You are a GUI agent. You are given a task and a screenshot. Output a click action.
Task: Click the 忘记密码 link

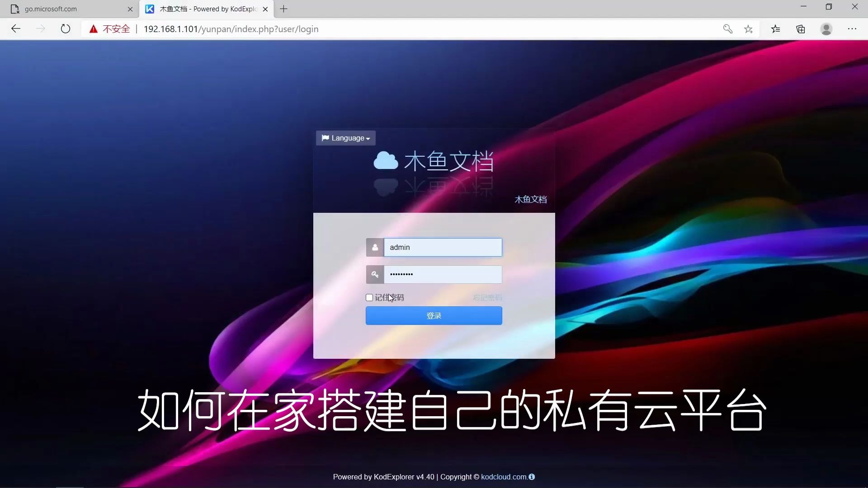487,298
